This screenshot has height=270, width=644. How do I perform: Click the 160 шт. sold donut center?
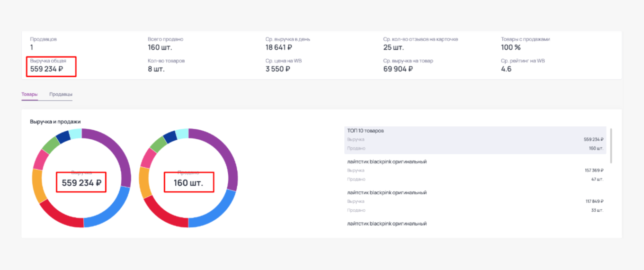coord(188,183)
